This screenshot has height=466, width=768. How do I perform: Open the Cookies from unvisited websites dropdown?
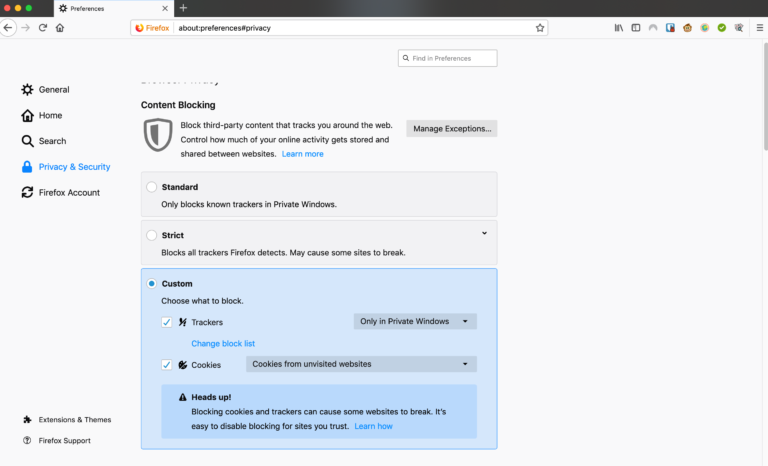click(x=361, y=365)
